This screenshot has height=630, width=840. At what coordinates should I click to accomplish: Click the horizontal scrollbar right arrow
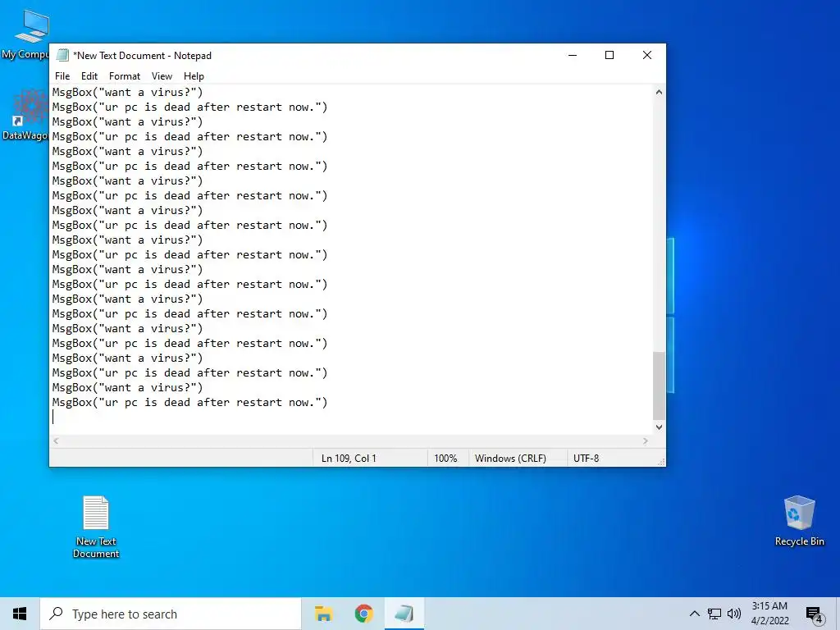point(646,441)
